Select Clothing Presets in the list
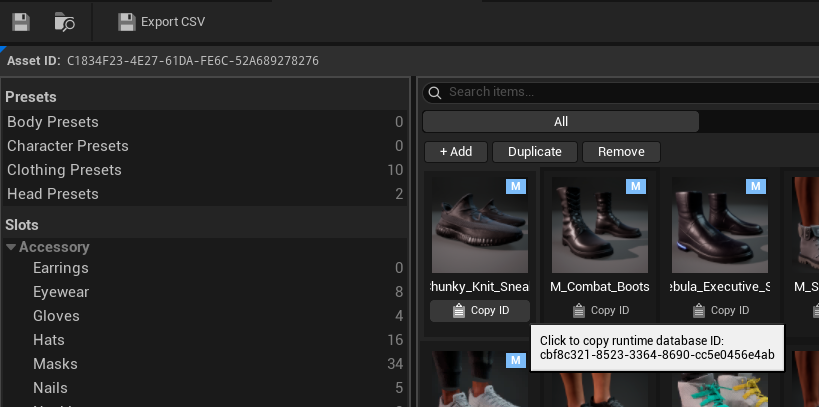The width and height of the screenshot is (819, 407). [205, 170]
